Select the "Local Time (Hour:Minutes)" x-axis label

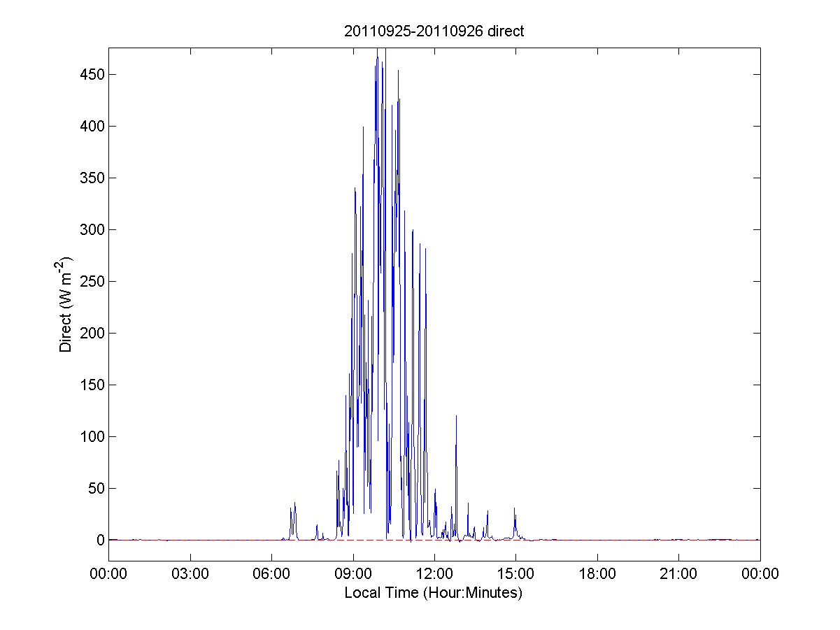tap(434, 593)
